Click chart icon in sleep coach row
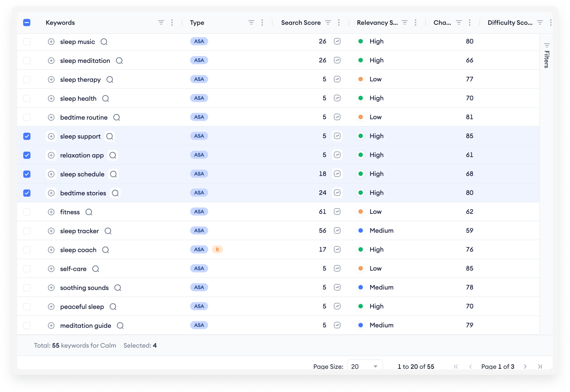Screen dimensions: 570x392 point(337,249)
